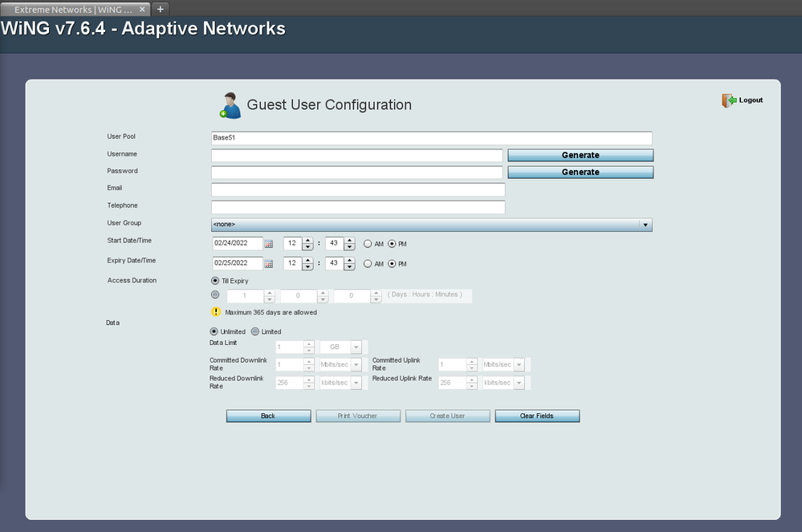Click the Start time hour stepper
Viewport: 802px width, 532px height.
307,244
